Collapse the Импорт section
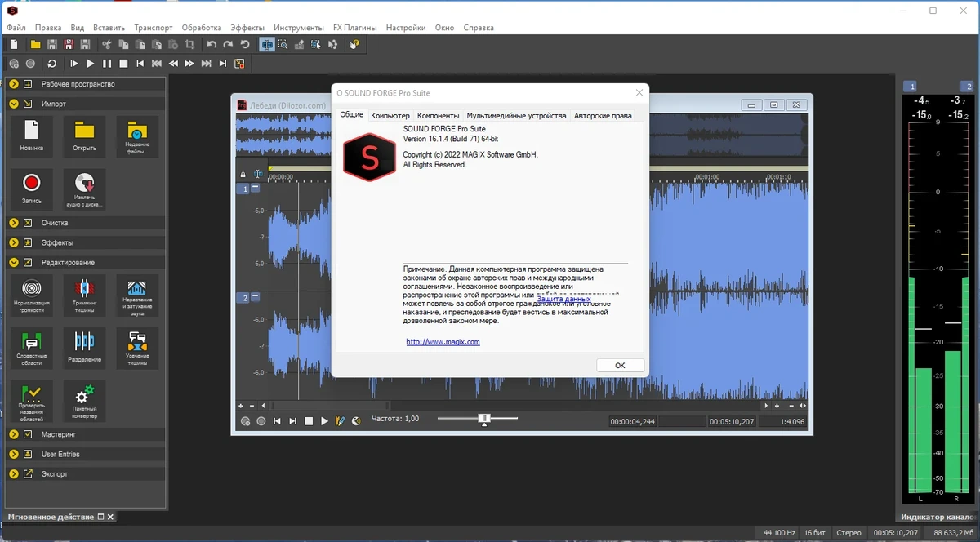Viewport: 980px width, 542px height. click(14, 104)
